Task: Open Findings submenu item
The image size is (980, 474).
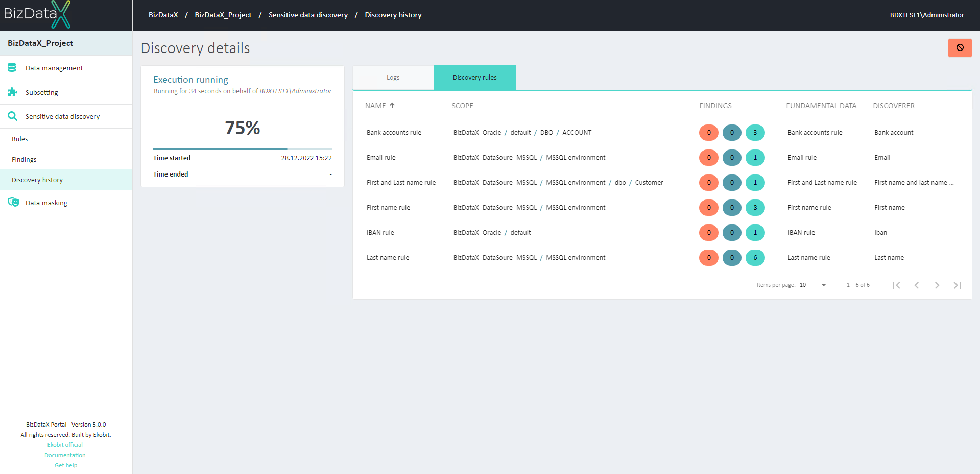Action: click(66, 159)
